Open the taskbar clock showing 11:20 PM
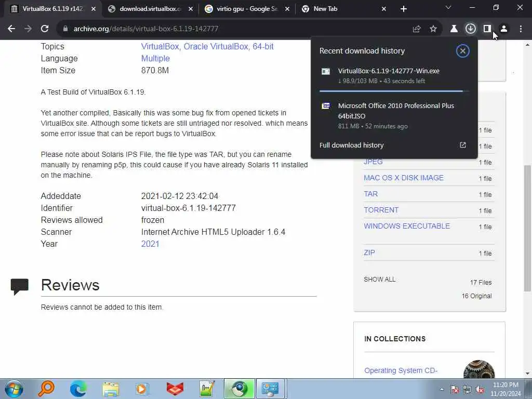Screen dimensions: 532x399 pos(506,389)
